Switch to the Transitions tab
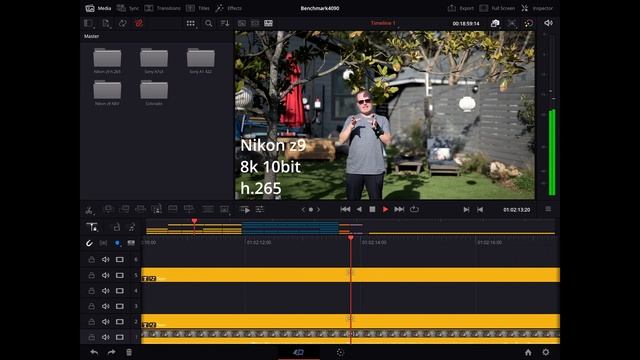This screenshot has height=360, width=640. 162,8
